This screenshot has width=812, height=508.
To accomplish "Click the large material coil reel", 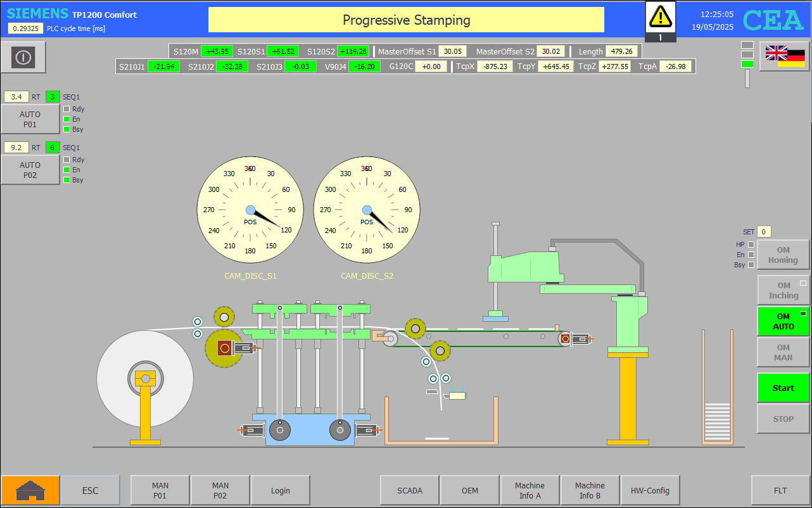I will coord(145,379).
